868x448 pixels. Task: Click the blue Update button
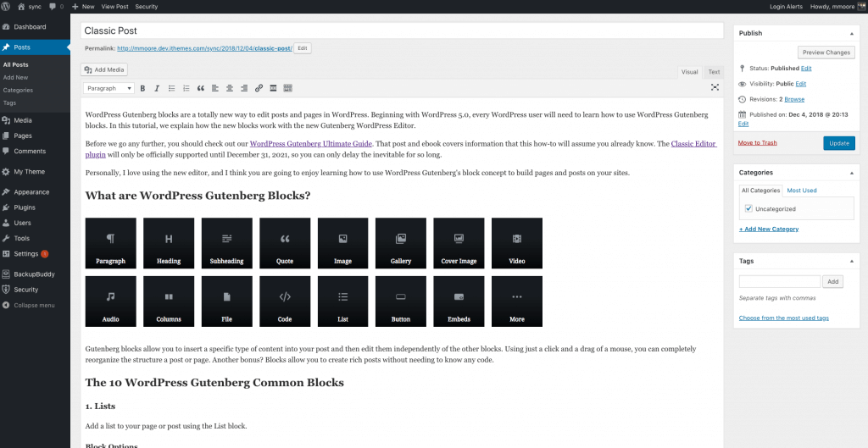(838, 143)
